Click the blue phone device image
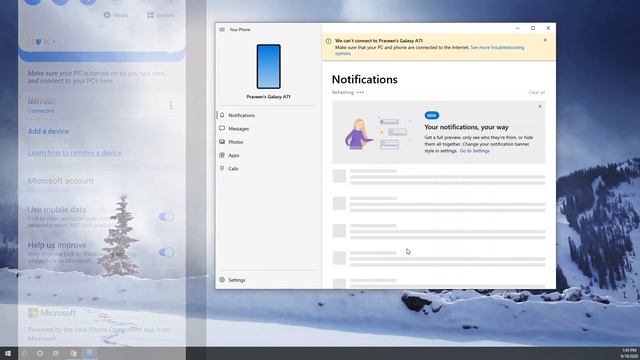 point(269,67)
